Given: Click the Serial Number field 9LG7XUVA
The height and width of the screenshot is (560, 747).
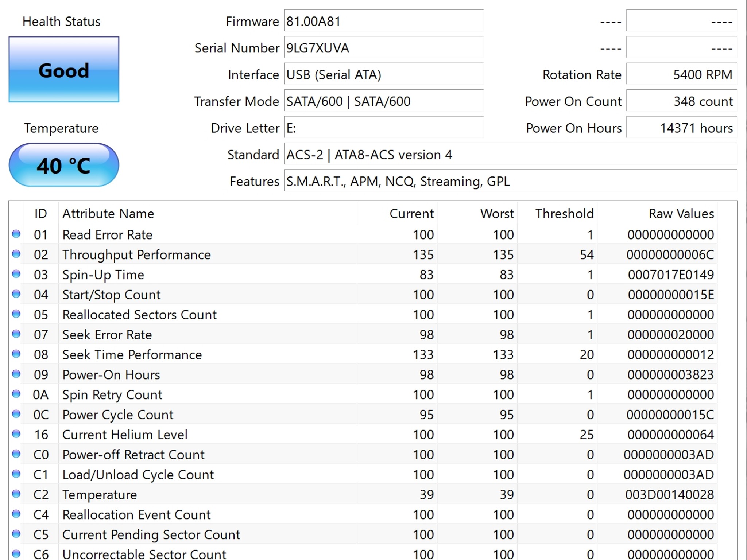Looking at the screenshot, I should [383, 48].
